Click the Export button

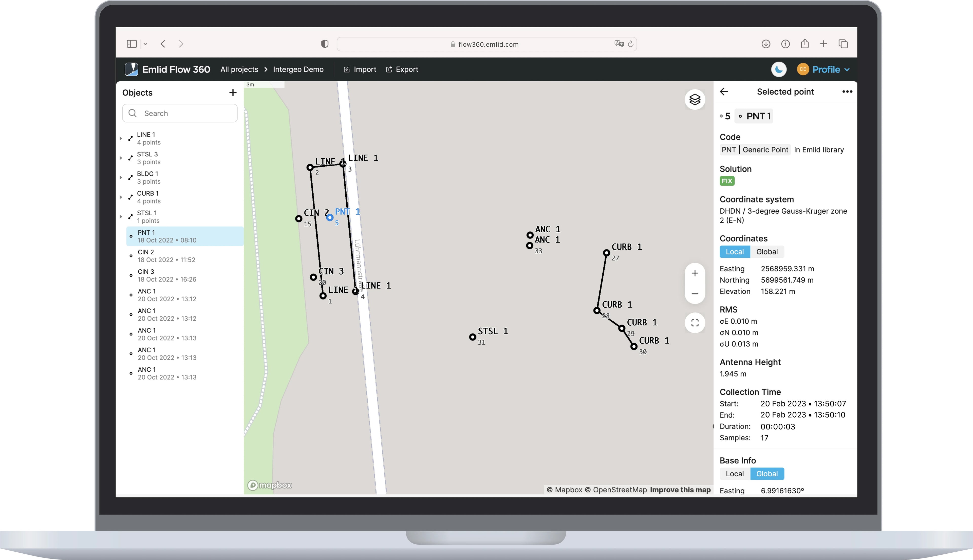[x=402, y=70]
